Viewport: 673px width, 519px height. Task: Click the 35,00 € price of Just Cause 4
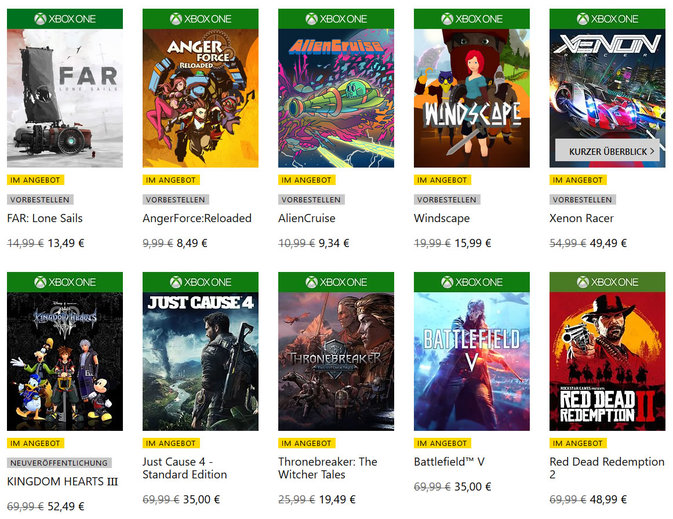(x=202, y=500)
